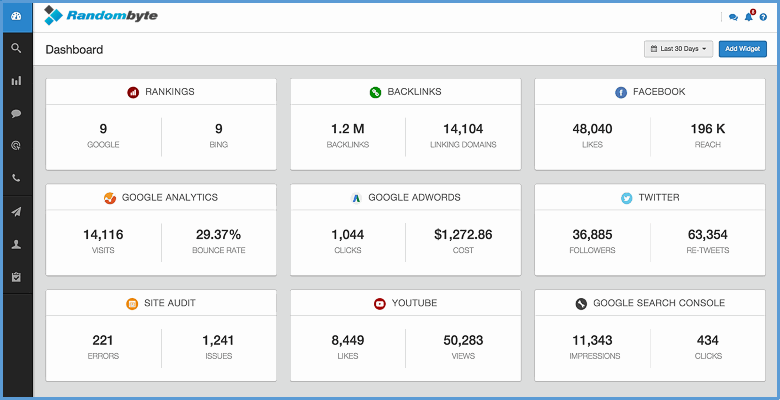Open the YOUTUBE widget title

pos(414,302)
